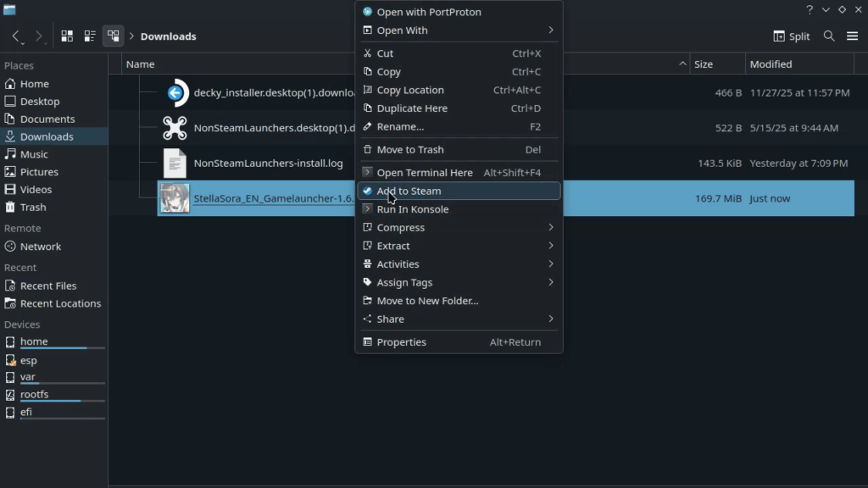Choose Add to Steam from context menu
The image size is (868, 488).
tap(409, 191)
